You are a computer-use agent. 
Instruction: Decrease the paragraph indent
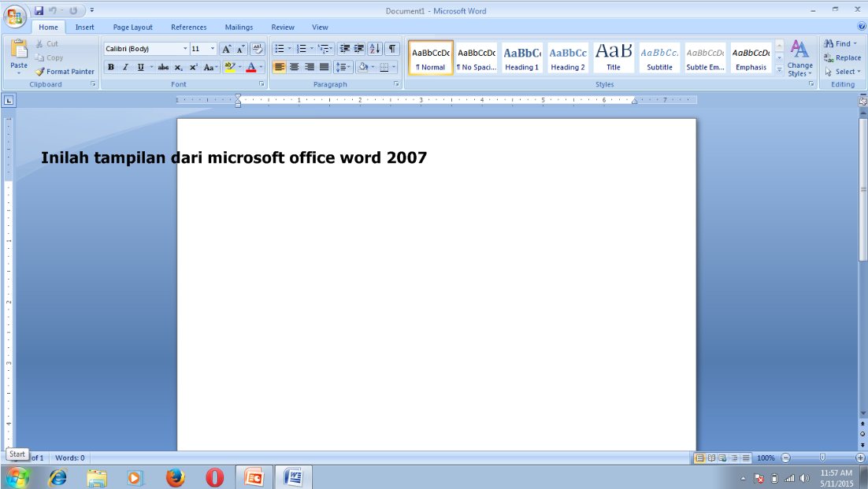click(344, 49)
